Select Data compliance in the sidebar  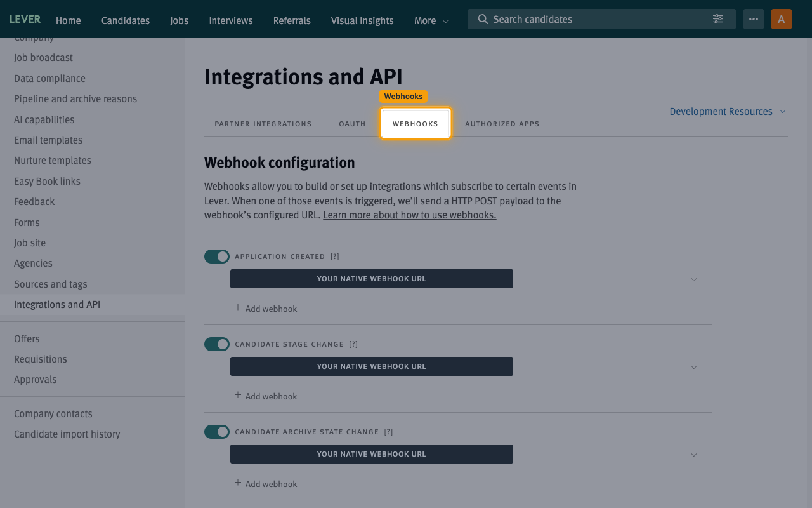49,78
